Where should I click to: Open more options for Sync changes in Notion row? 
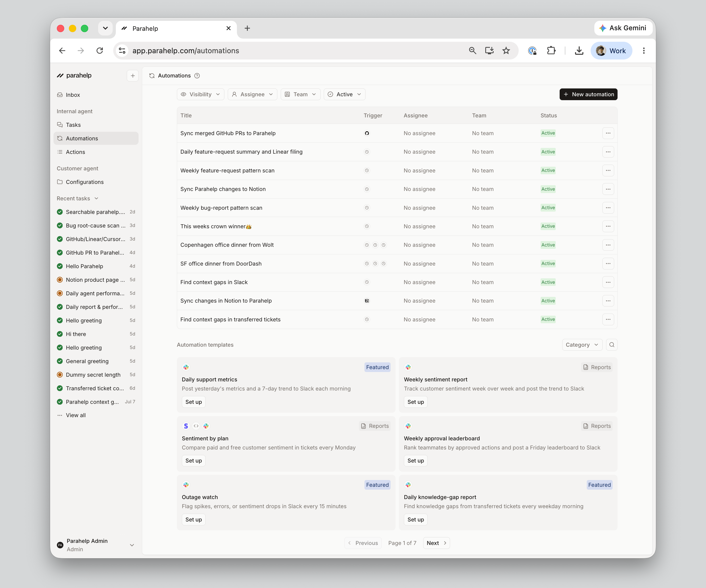pyautogui.click(x=608, y=301)
